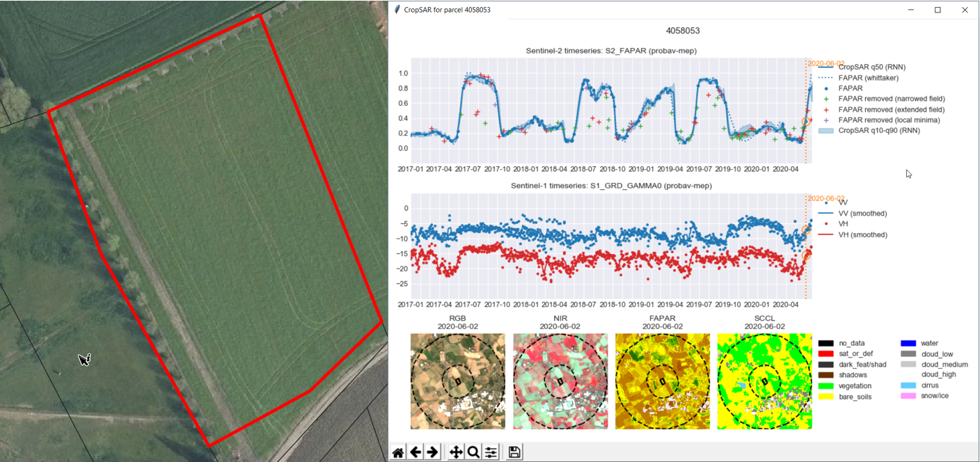Open the SCCL classification thumbnail
The width and height of the screenshot is (980, 462).
(765, 381)
